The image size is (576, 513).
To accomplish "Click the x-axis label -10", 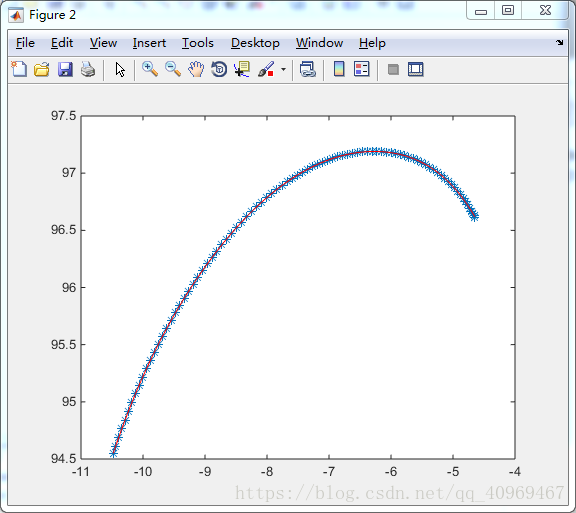I will (x=143, y=471).
